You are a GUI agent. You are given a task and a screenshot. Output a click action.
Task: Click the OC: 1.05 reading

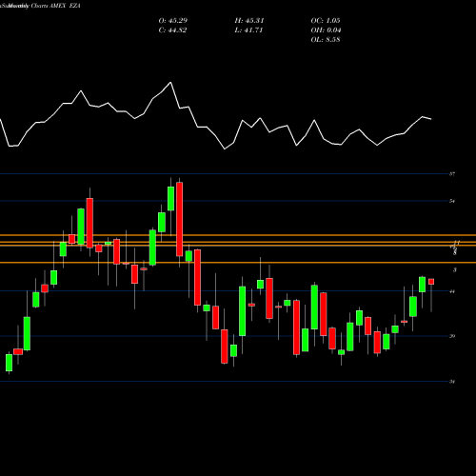[x=326, y=21]
